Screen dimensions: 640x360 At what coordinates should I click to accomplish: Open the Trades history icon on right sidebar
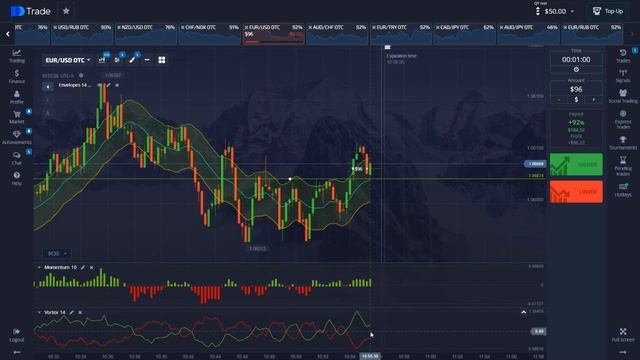click(623, 56)
